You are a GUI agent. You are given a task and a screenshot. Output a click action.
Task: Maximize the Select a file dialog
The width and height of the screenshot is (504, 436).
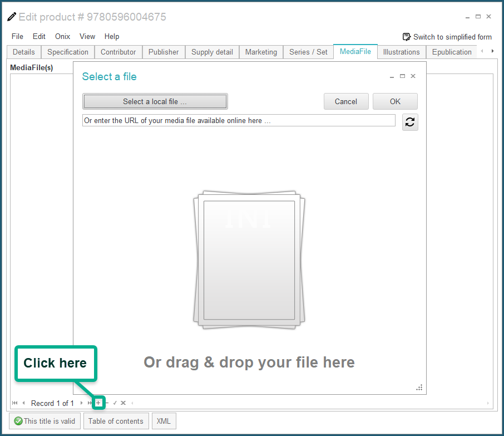click(x=402, y=76)
